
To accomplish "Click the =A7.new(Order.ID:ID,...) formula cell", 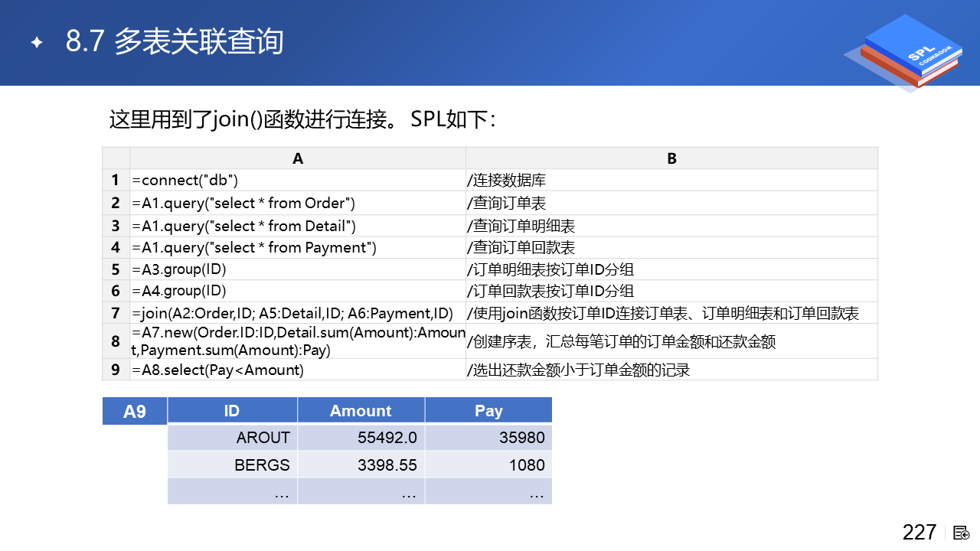I will click(298, 341).
